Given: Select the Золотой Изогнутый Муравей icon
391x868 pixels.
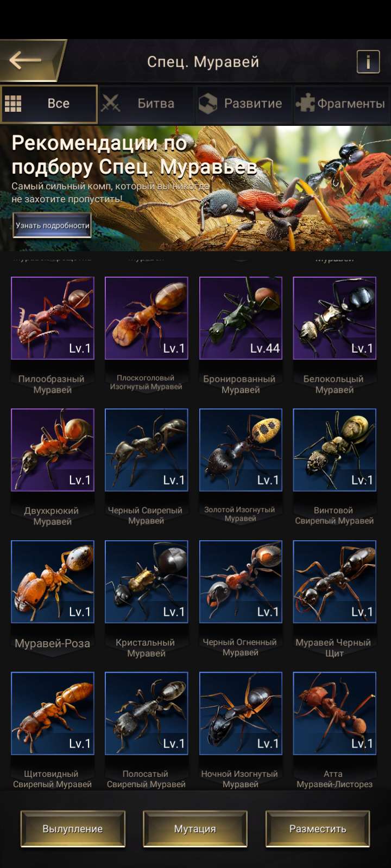Looking at the screenshot, I should pos(241,450).
